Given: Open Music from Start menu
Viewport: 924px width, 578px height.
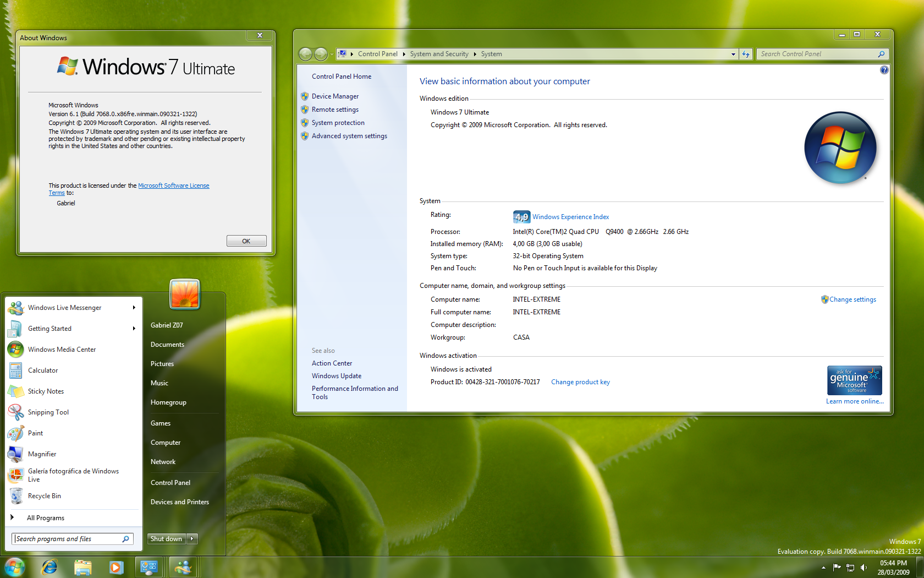Looking at the screenshot, I should 159,383.
